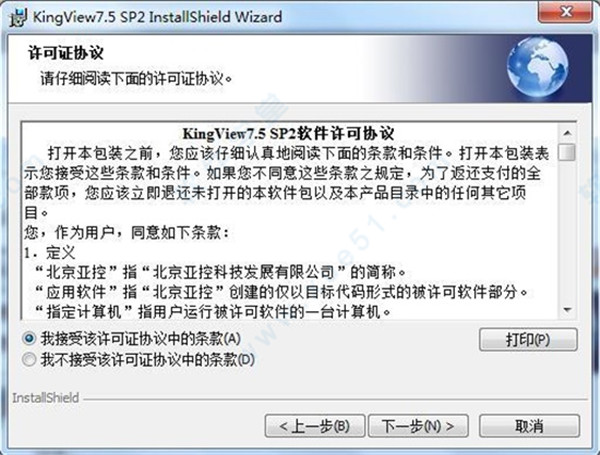Proceed with the 下一步(N) button
Viewport: 600px width, 455px height.
pyautogui.click(x=418, y=426)
